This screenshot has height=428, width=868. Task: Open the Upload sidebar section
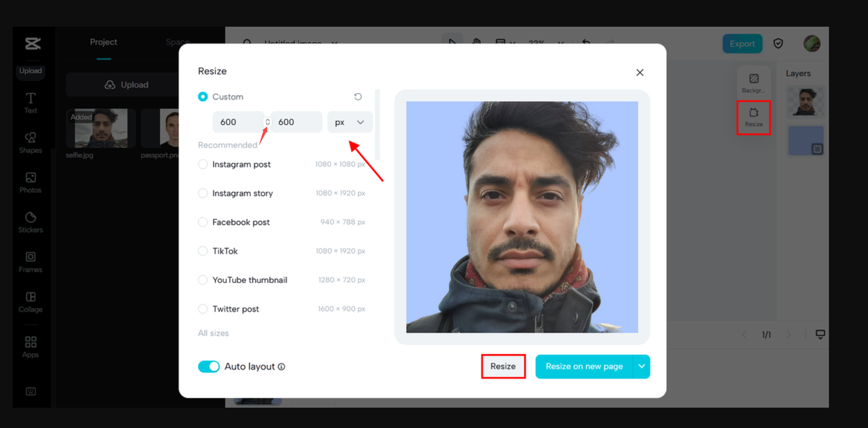(31, 71)
